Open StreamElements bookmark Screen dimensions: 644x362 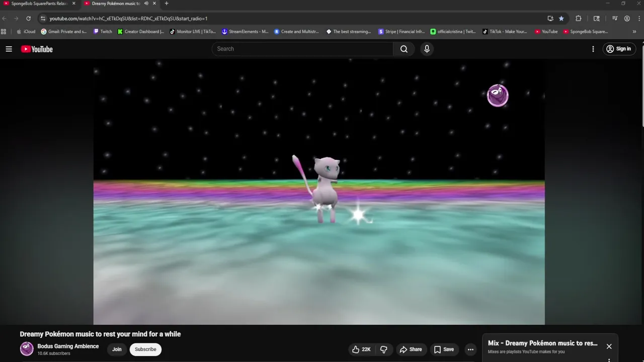(246, 32)
